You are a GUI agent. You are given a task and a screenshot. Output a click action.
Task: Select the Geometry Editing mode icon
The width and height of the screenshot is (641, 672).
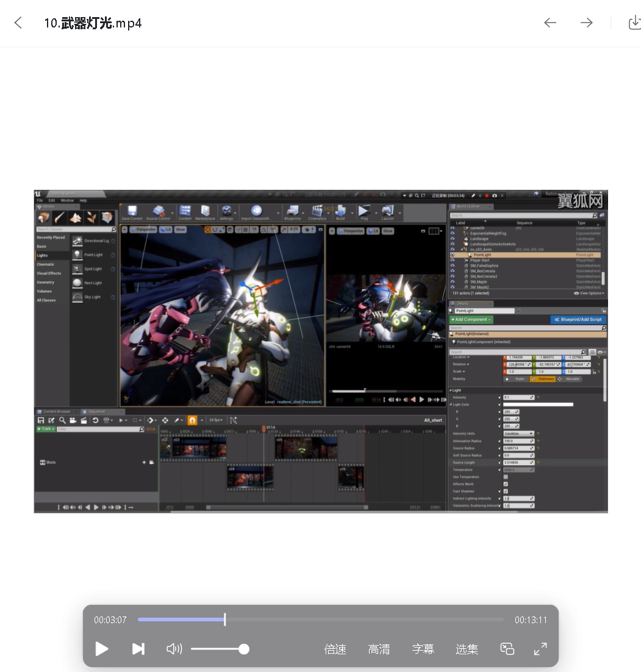click(107, 218)
